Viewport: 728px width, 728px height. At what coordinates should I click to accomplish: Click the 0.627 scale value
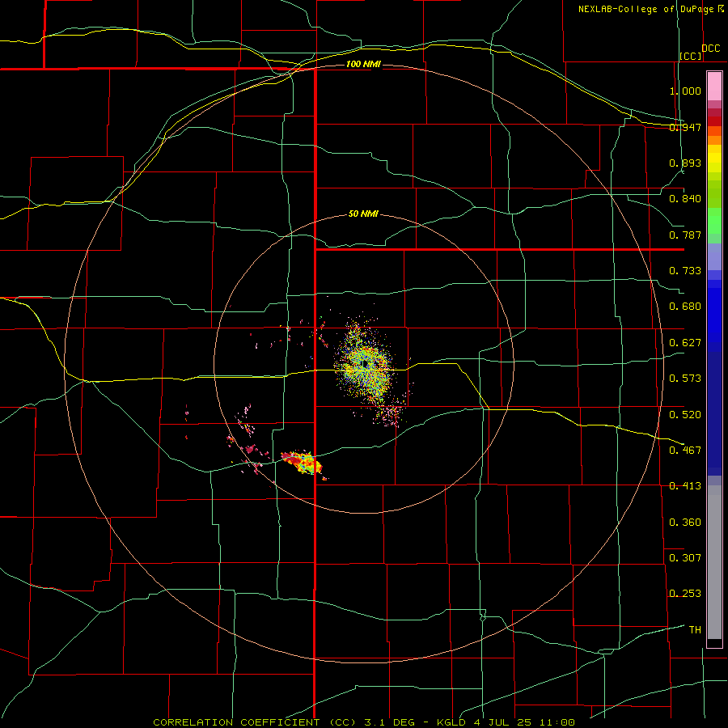[685, 343]
